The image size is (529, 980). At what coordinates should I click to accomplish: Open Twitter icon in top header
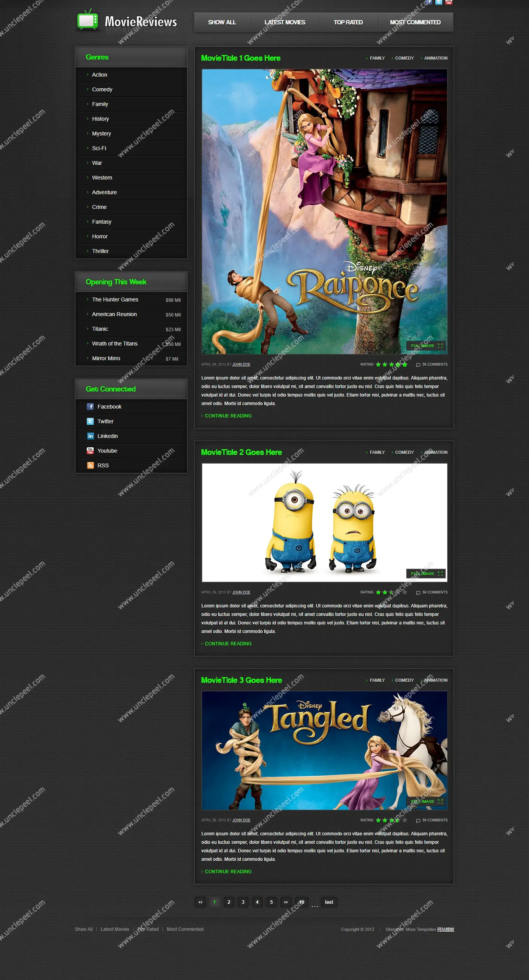[x=439, y=2]
